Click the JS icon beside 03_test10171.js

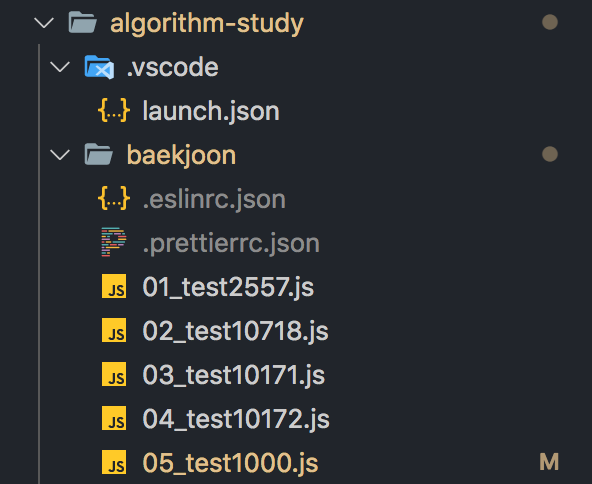tap(114, 374)
